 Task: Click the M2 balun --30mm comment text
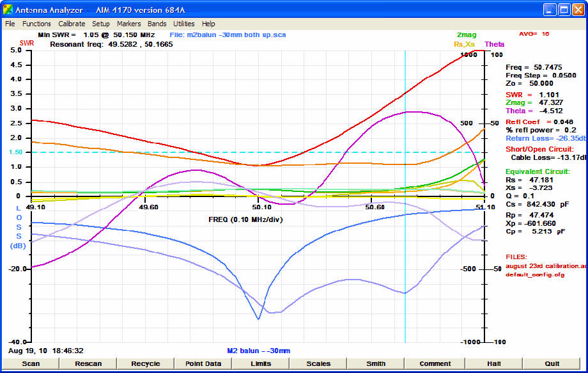(258, 351)
